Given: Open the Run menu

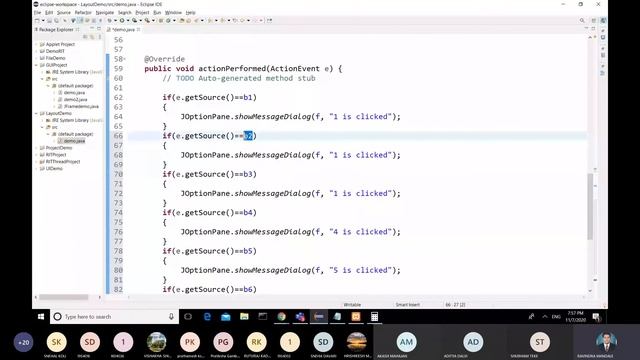Looking at the screenshot, I should point(157,13).
